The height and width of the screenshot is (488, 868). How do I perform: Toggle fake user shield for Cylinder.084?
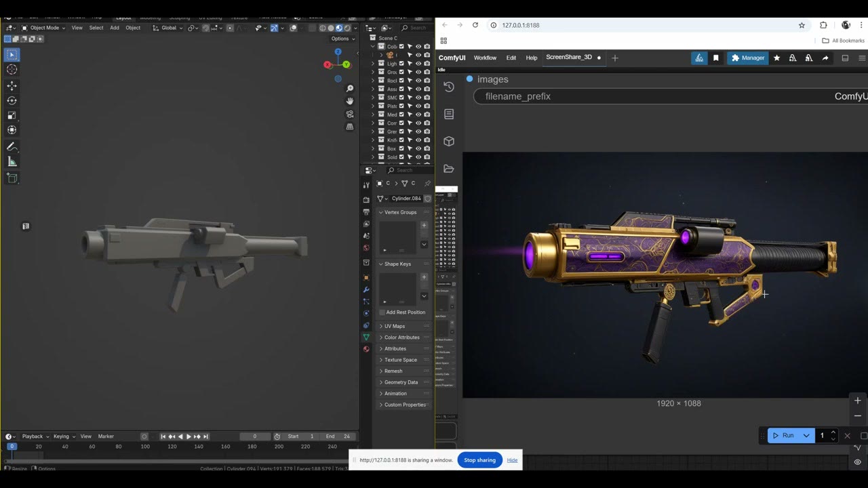[428, 199]
